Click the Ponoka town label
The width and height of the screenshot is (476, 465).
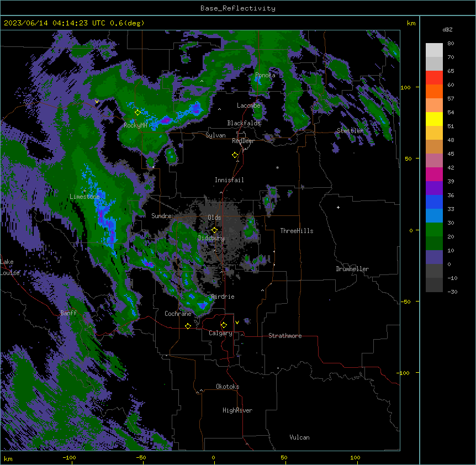(265, 75)
